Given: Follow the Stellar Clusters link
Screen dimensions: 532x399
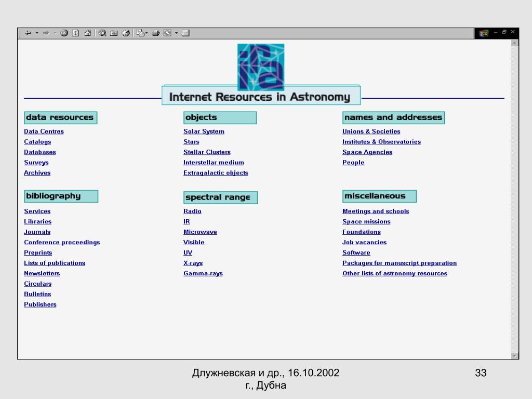Looking at the screenshot, I should point(207,152).
